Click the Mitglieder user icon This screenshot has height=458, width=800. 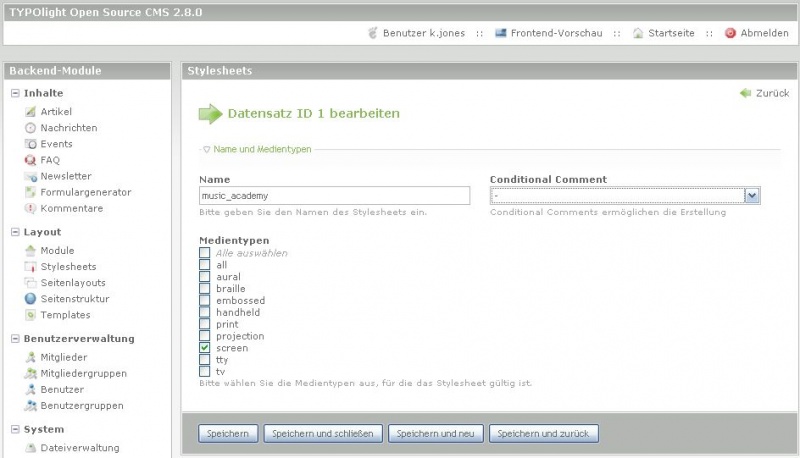pyautogui.click(x=30, y=357)
